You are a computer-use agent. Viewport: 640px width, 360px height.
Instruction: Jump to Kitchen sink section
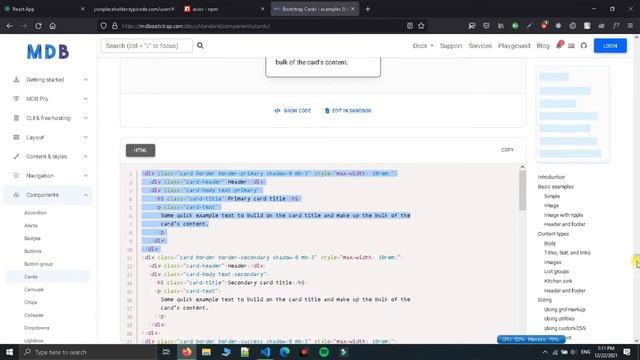tap(558, 281)
